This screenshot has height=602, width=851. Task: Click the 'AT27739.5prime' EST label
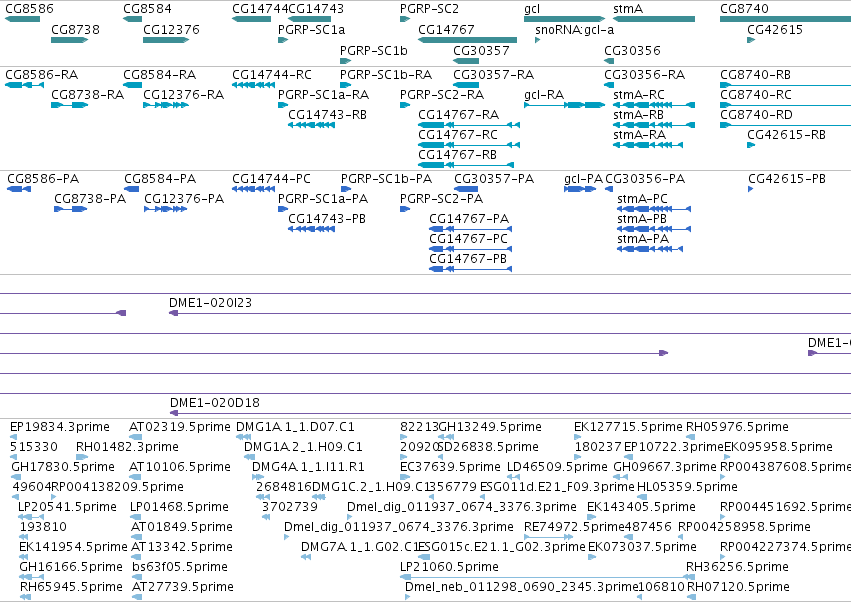click(183, 587)
